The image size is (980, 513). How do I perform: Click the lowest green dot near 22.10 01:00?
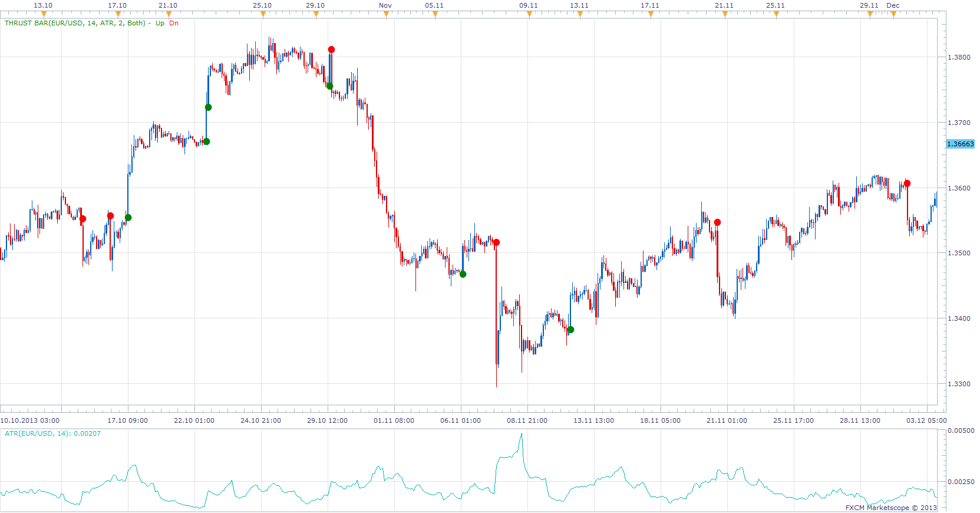point(206,142)
